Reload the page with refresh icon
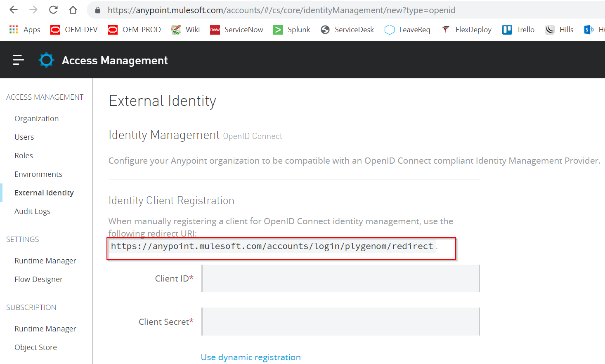 (x=53, y=10)
